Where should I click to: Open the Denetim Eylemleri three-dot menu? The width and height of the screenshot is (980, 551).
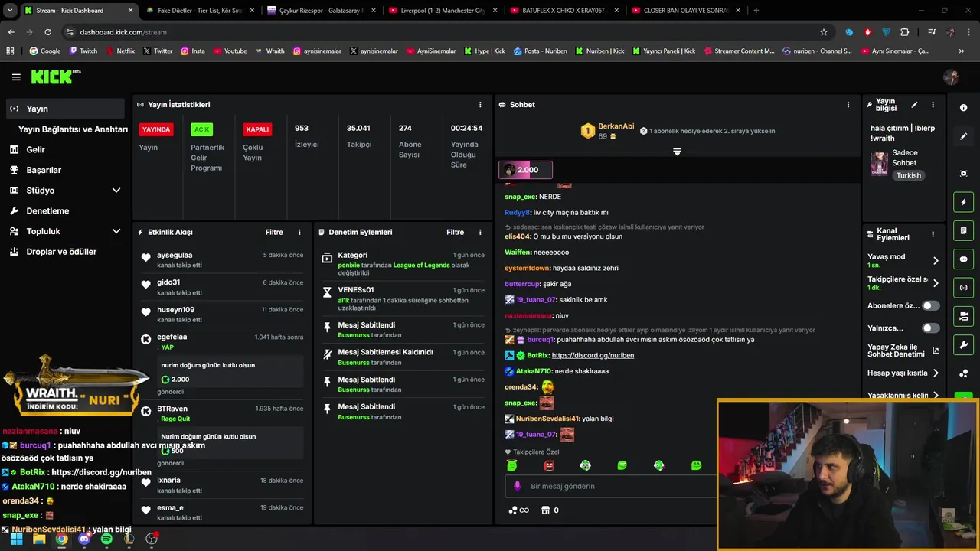(x=480, y=232)
